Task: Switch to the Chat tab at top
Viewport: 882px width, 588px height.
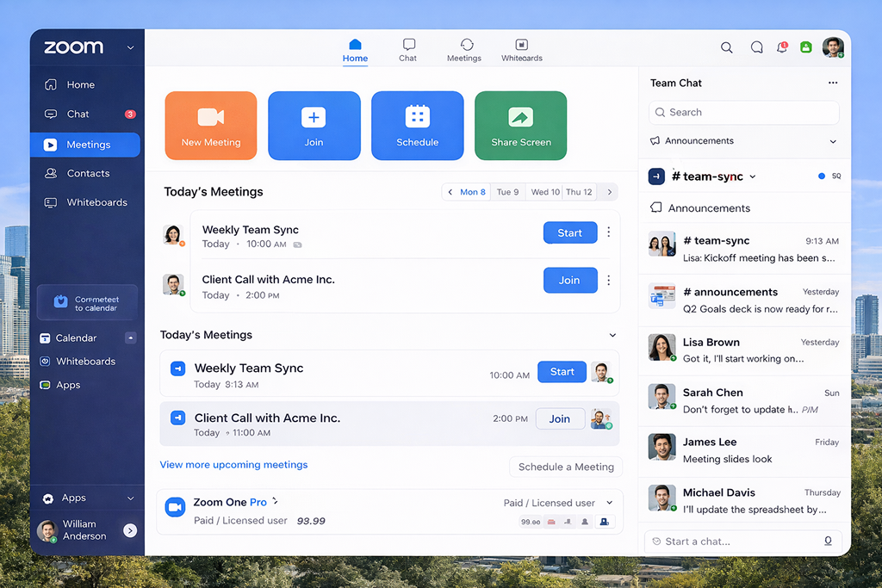Action: tap(408, 50)
